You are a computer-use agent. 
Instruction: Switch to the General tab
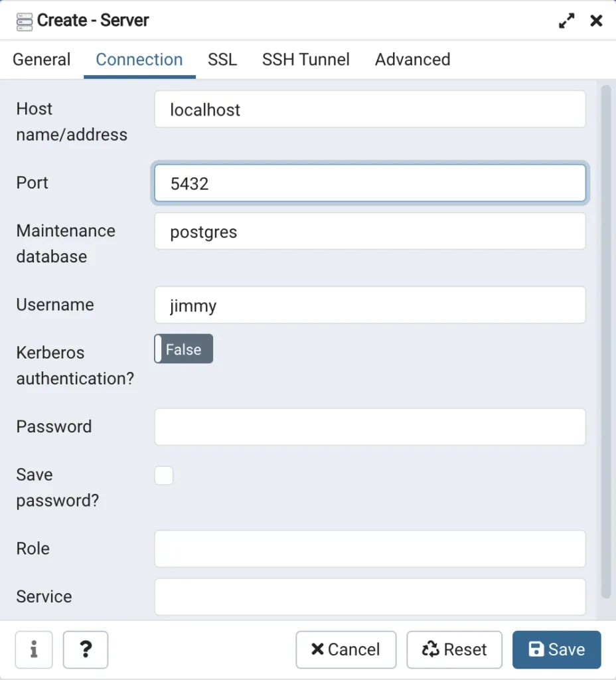tap(42, 59)
